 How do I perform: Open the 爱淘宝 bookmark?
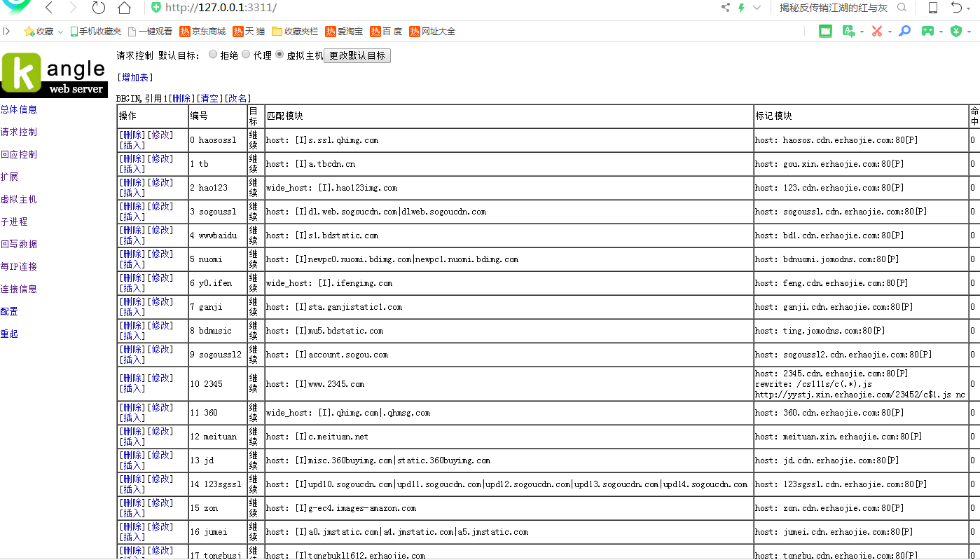[344, 32]
